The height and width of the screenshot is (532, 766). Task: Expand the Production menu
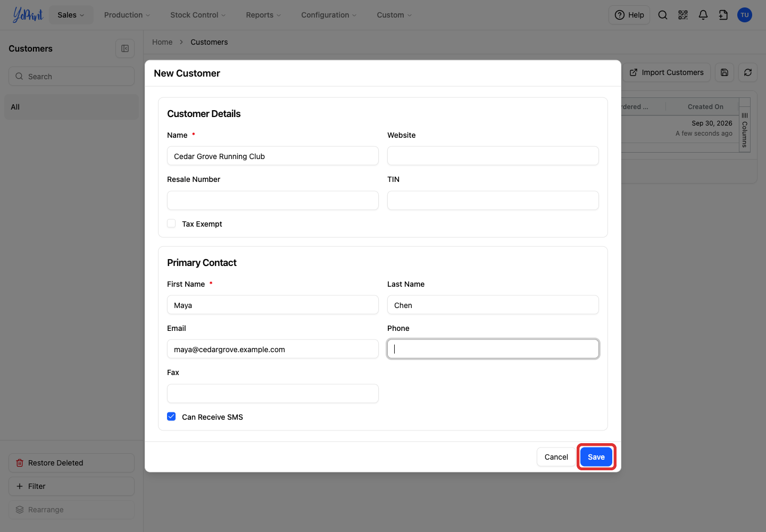pos(127,15)
